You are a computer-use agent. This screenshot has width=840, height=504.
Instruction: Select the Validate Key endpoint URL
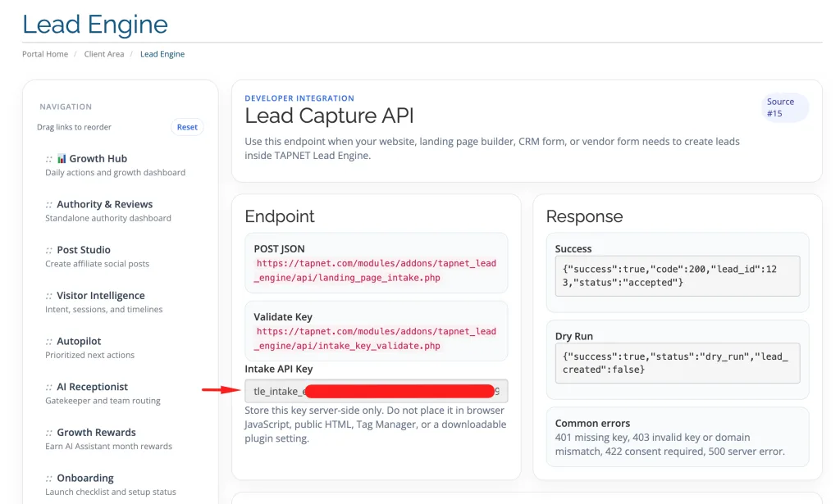(375, 338)
